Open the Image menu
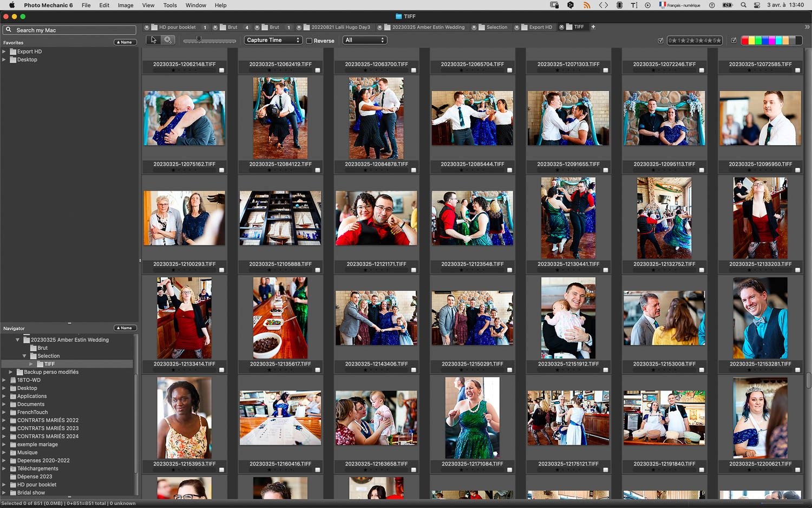812x508 pixels. point(126,5)
